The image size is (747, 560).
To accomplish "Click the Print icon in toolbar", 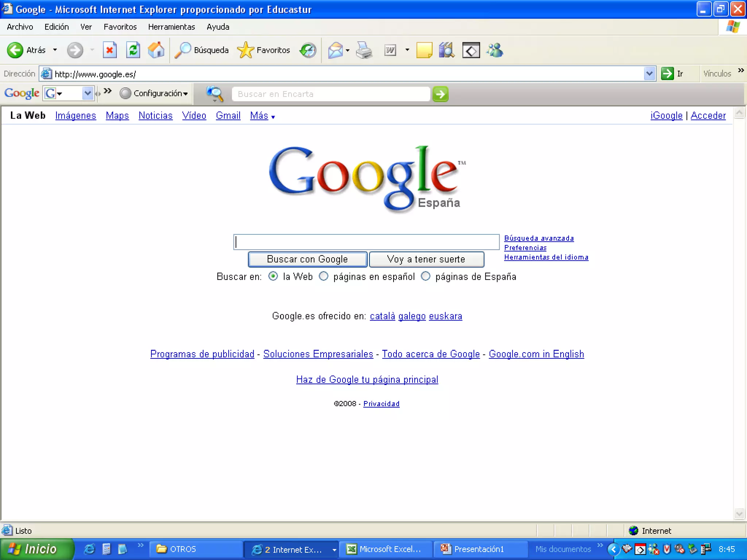I will tap(364, 50).
